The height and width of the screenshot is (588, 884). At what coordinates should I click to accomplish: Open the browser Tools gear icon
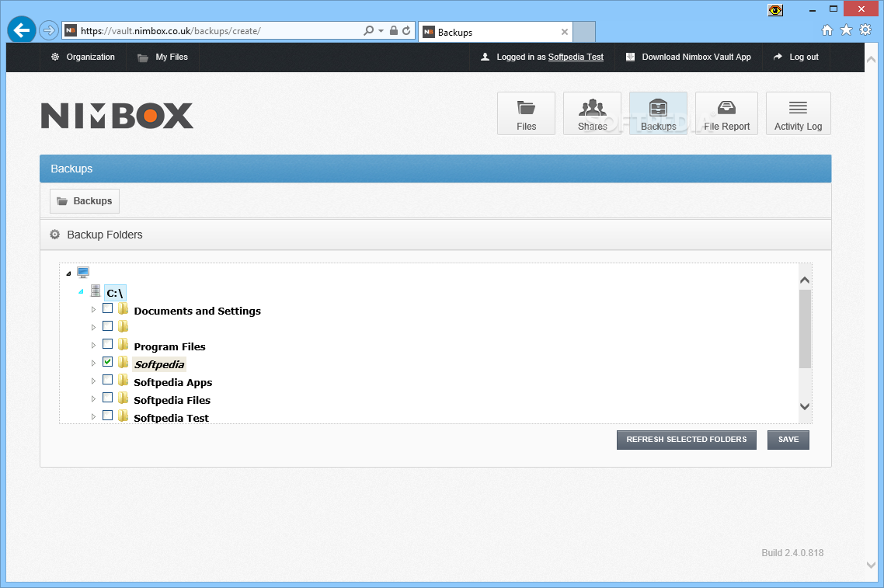[x=865, y=30]
